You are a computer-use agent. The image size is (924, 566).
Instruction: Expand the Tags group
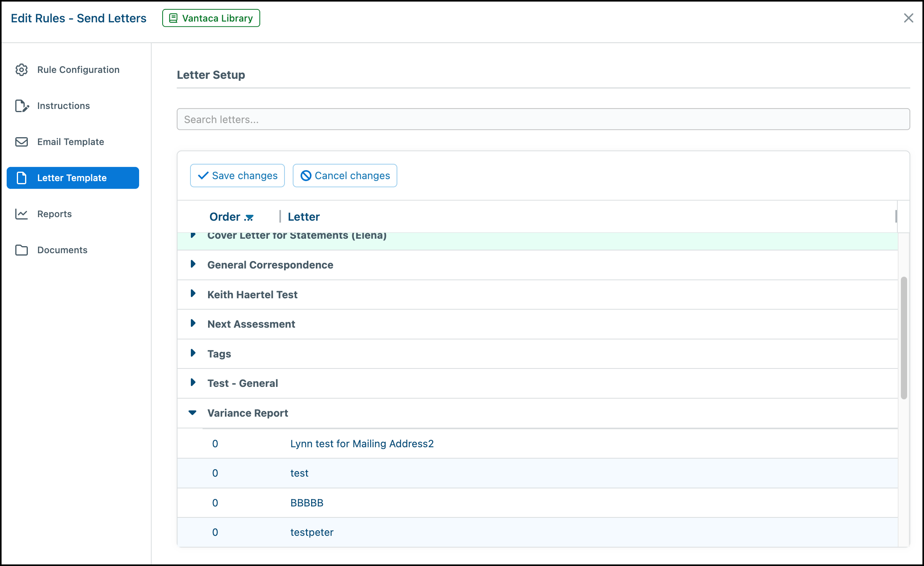[x=193, y=353]
